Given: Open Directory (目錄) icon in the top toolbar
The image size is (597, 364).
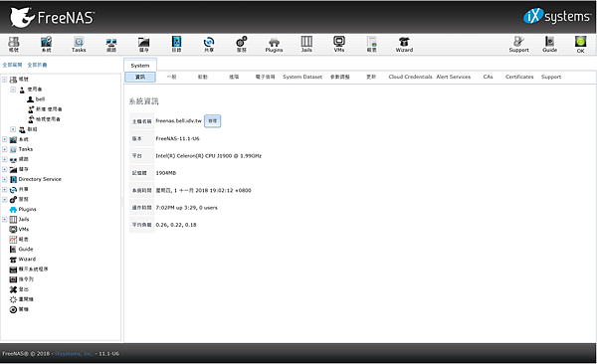Looking at the screenshot, I should (x=176, y=45).
